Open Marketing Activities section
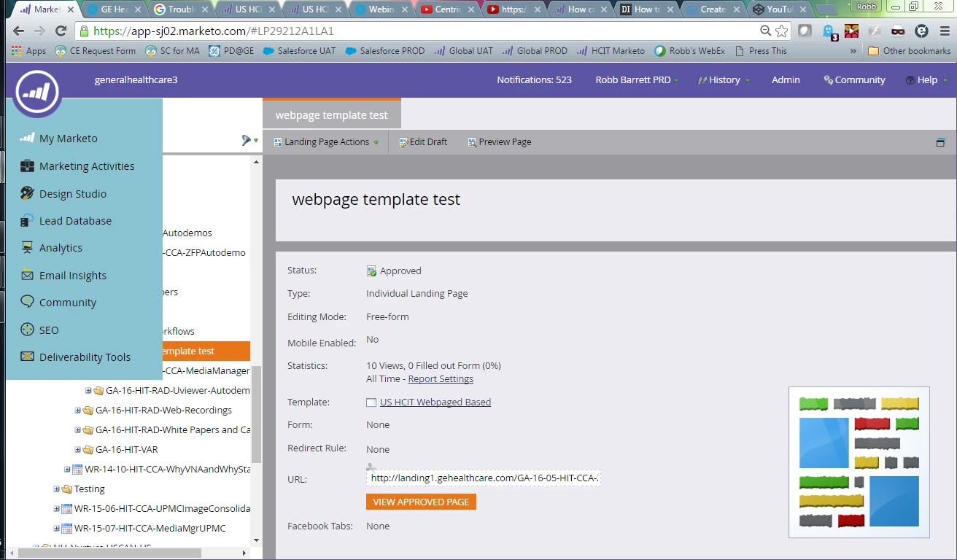The height and width of the screenshot is (560, 957). [x=87, y=166]
